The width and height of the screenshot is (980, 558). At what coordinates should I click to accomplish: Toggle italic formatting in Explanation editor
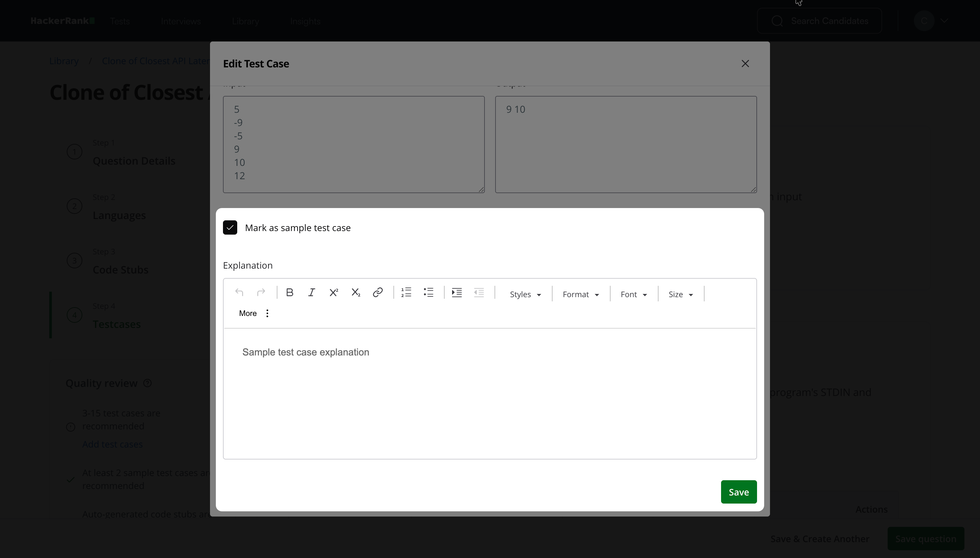pyautogui.click(x=311, y=293)
